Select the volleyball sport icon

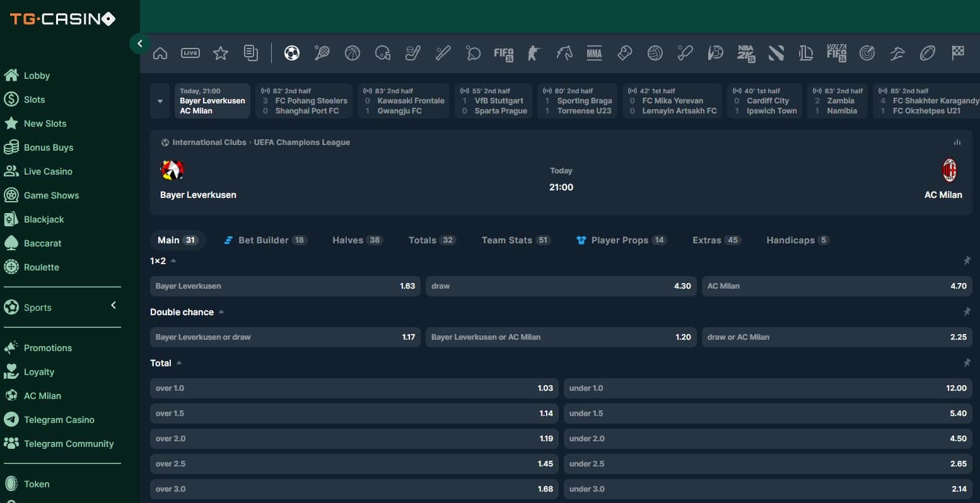[655, 54]
